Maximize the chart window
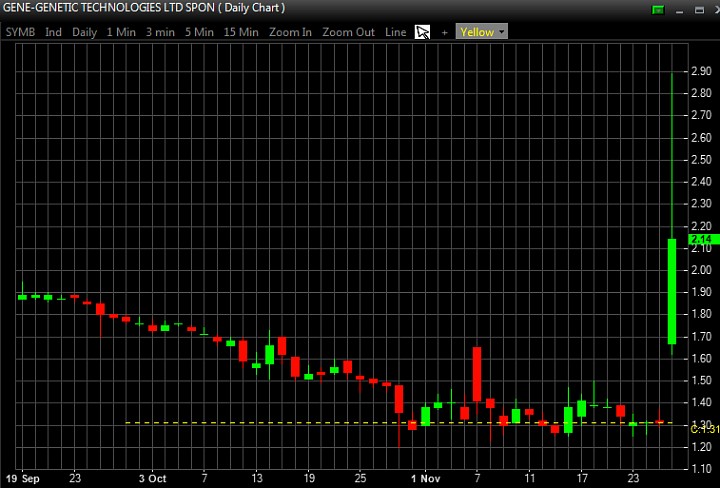Image resolution: width=720 pixels, height=488 pixels. tap(699, 10)
